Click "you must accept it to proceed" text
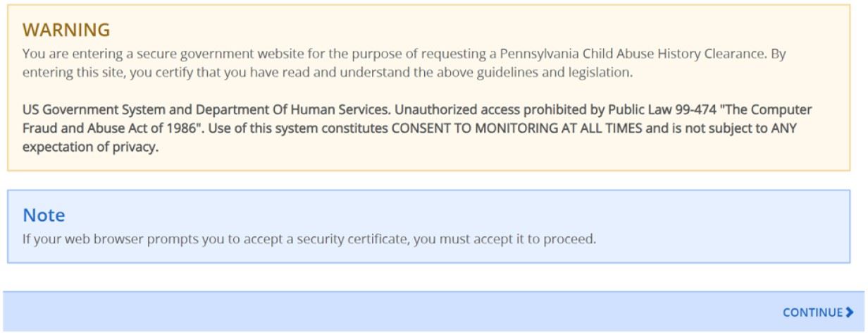This screenshot has height=333, width=868. [504, 238]
